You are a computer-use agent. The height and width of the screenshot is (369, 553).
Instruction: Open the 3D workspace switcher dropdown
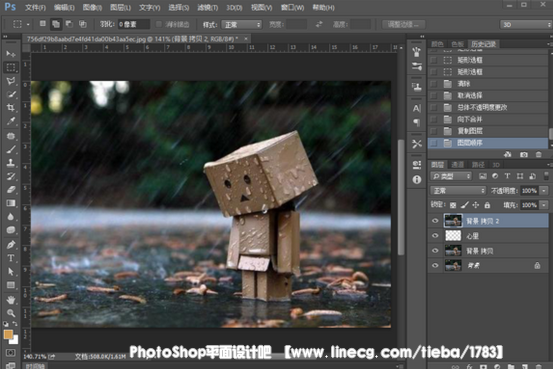tap(525, 24)
